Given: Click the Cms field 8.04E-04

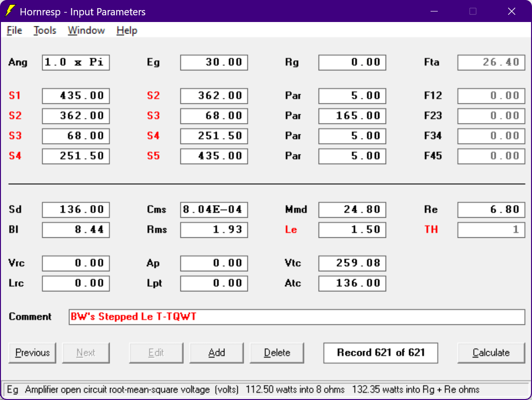Looking at the screenshot, I should (214, 210).
